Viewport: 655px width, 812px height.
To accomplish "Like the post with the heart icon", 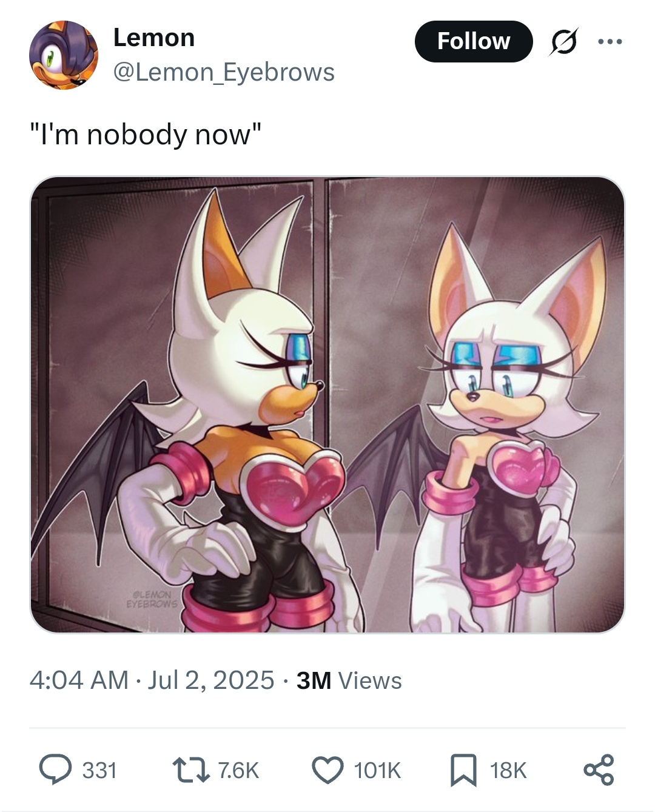I will pos(327,770).
